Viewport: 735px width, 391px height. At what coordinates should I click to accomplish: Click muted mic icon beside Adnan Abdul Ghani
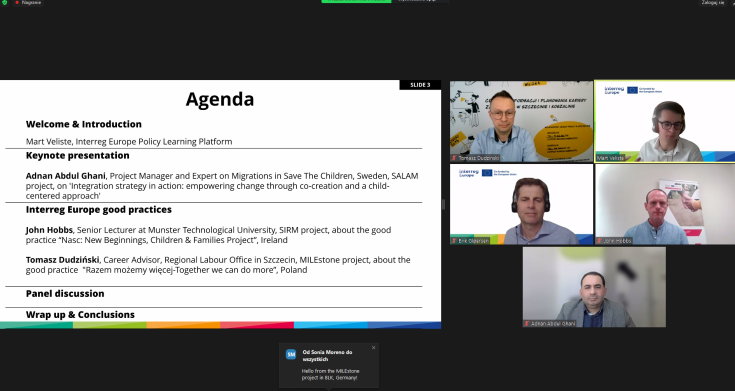[527, 323]
